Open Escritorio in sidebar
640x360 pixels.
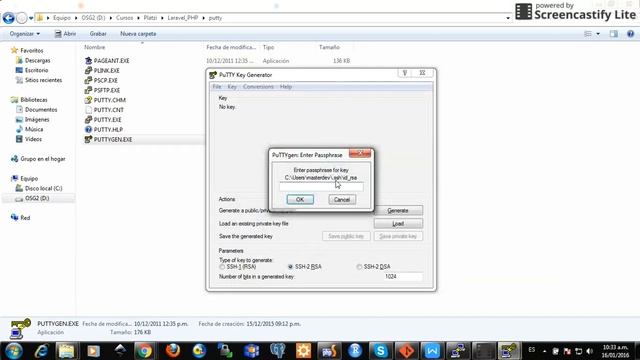tap(36, 70)
